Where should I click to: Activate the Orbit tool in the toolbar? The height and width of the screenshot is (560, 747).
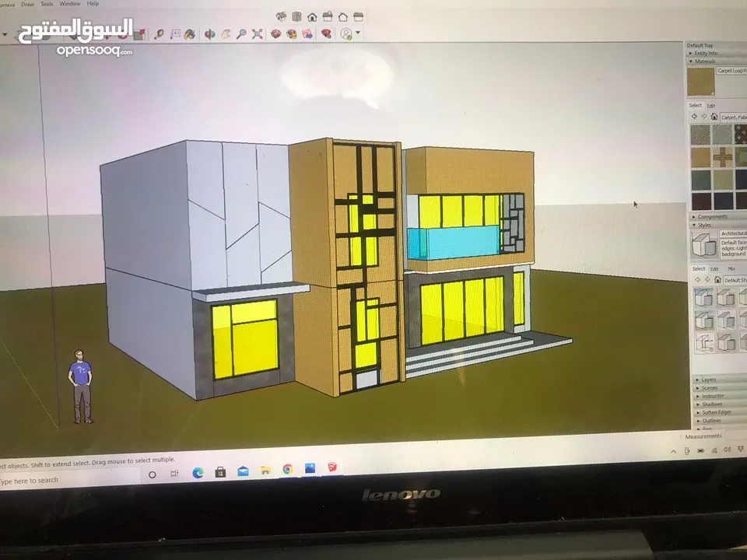tap(209, 34)
